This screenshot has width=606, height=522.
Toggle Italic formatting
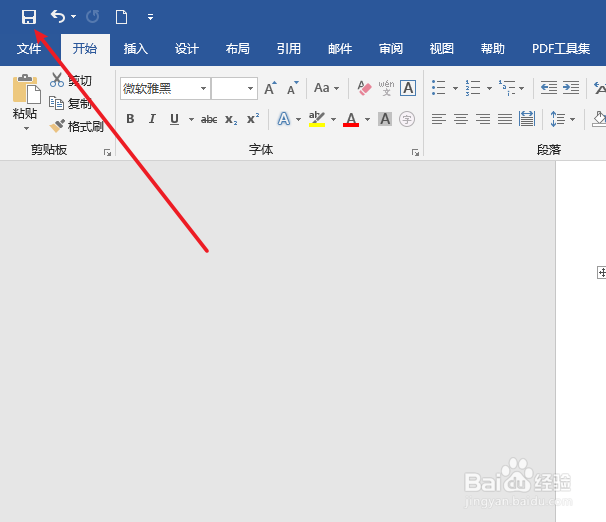point(152,119)
